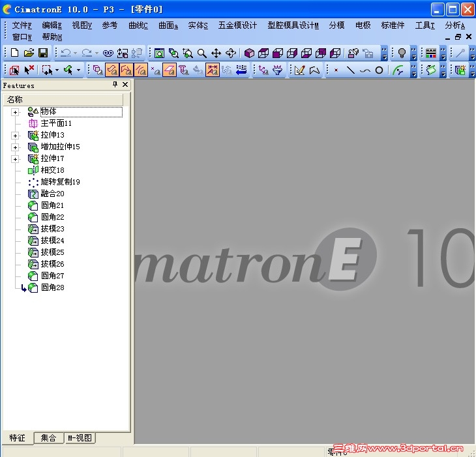Pin the Features panel
Viewport: 476px width, 457px height.
[115, 84]
